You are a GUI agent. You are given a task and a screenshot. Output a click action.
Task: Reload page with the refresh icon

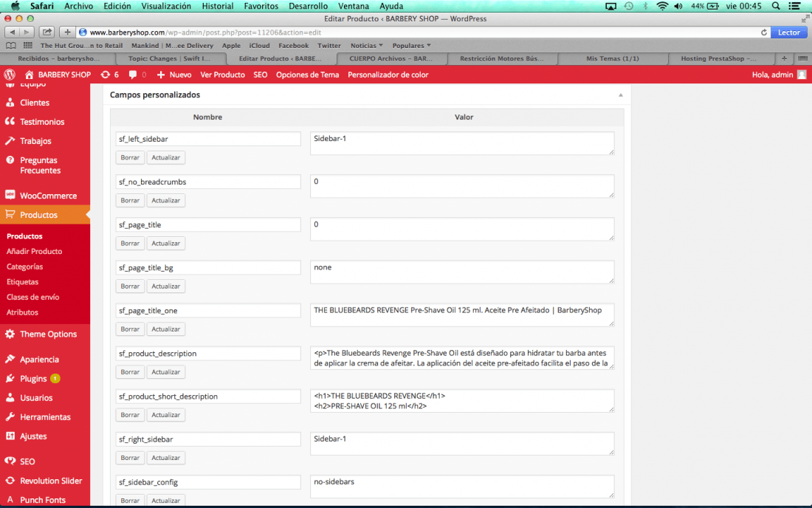(764, 32)
